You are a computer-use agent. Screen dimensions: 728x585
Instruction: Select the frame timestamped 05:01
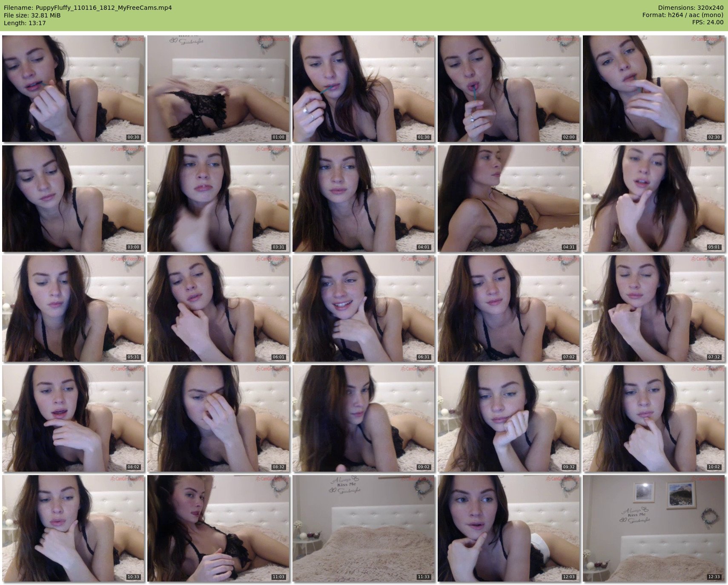653,198
